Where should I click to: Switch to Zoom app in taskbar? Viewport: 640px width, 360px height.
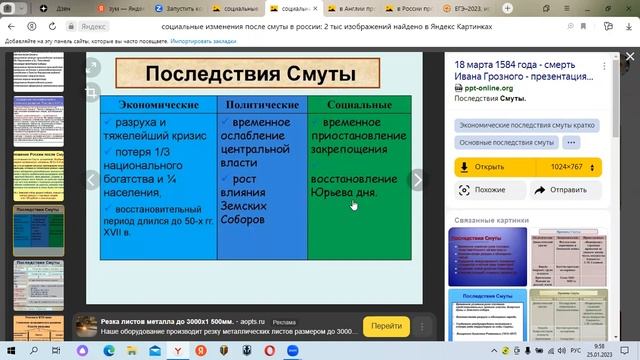pyautogui.click(x=292, y=351)
